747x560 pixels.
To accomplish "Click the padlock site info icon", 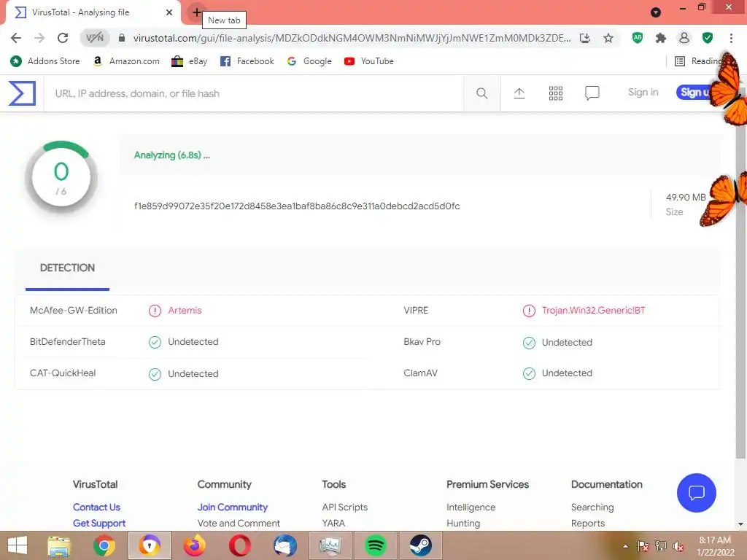I will 122,38.
